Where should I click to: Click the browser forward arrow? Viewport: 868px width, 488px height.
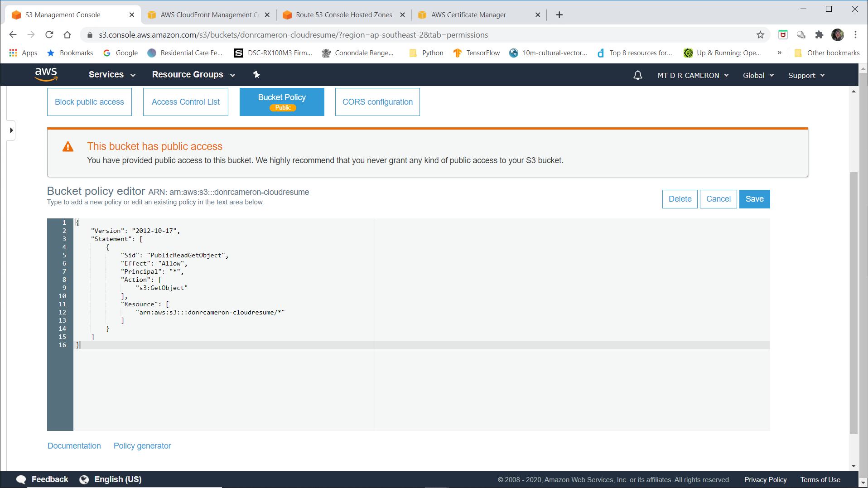31,34
